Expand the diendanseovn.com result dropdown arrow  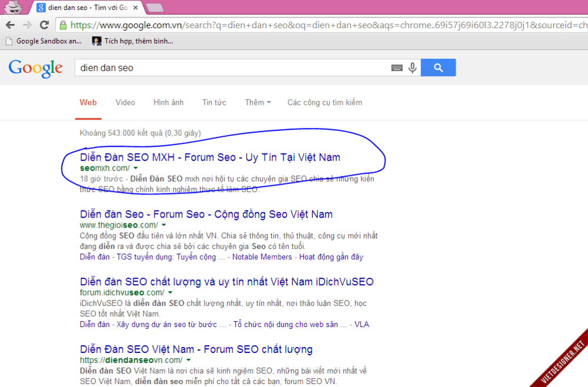[x=189, y=360]
